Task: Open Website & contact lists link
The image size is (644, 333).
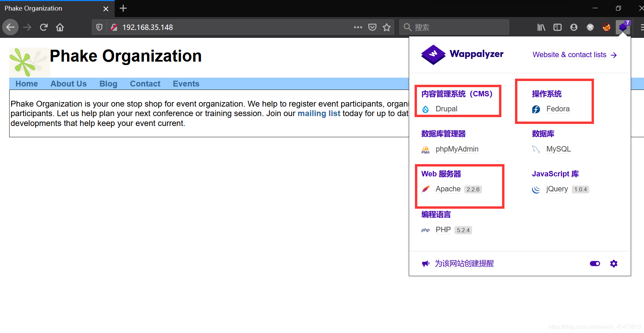Action: [x=575, y=55]
